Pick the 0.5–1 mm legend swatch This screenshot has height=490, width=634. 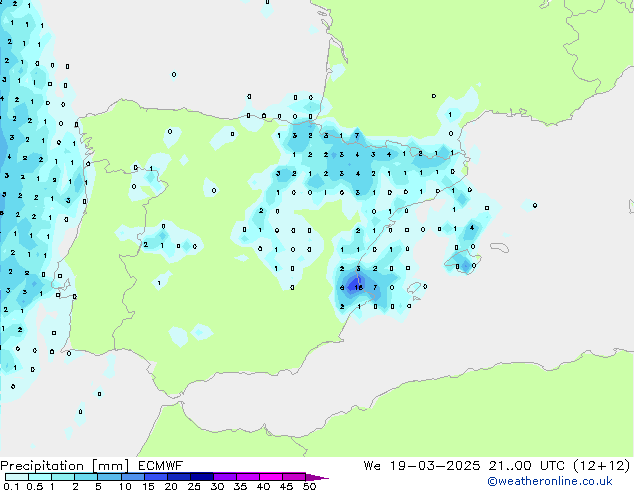40,477
